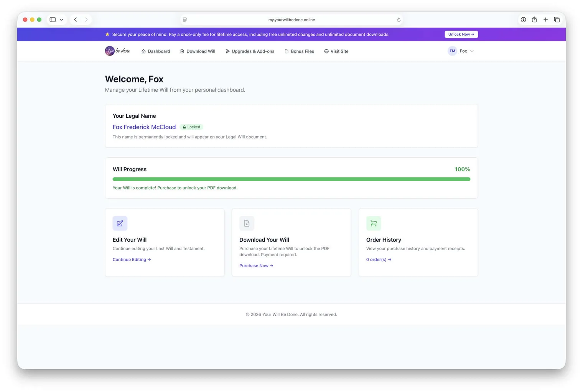Show the tab overview icon

pyautogui.click(x=557, y=20)
